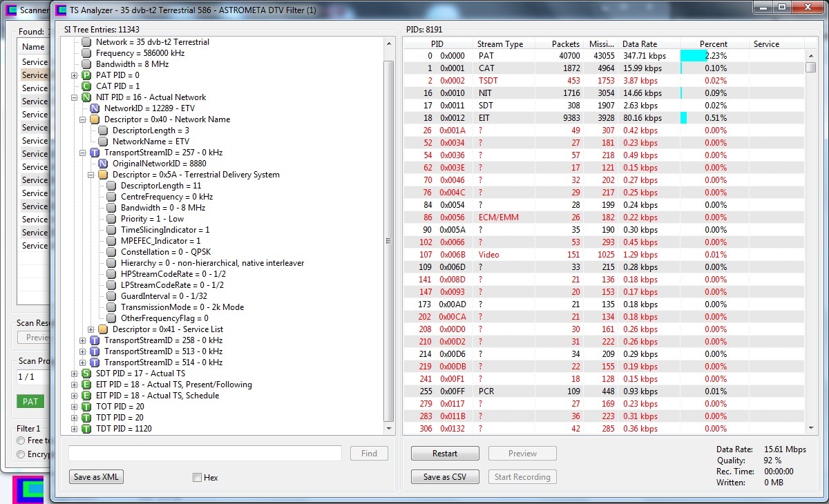
Task: Click the green C icon of CAT PID = 1
Action: coord(86,86)
